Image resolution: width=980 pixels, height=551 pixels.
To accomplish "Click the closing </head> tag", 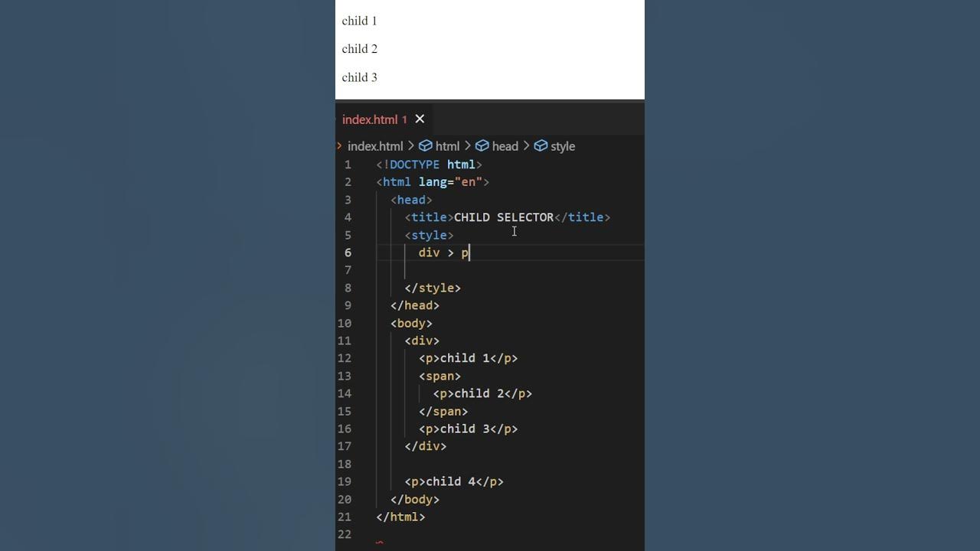I will 415,305.
